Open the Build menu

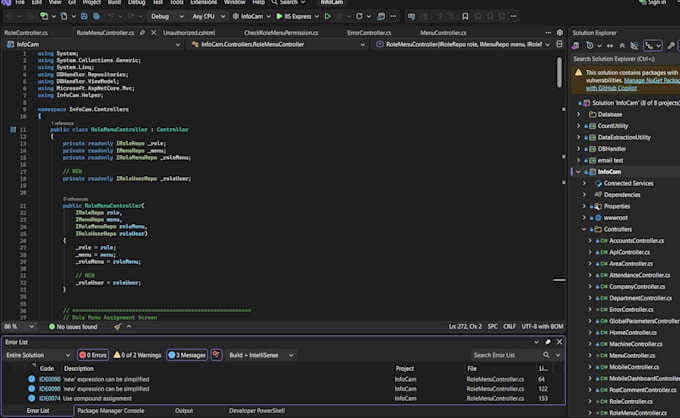114,3
